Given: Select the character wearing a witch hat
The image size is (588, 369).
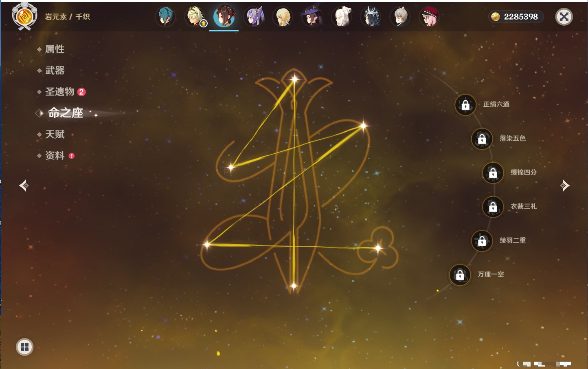Looking at the screenshot, I should pos(312,17).
